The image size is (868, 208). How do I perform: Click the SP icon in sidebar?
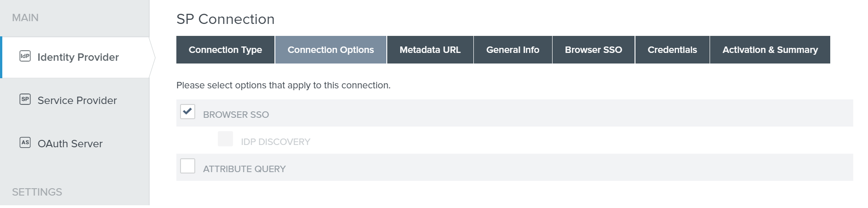pos(25,99)
